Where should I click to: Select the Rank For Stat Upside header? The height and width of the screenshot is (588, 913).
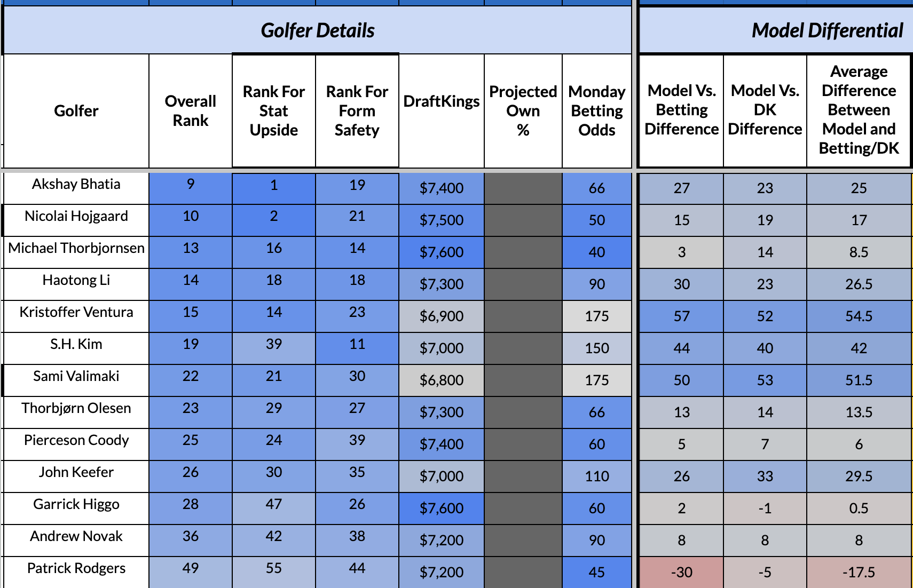pos(274,110)
